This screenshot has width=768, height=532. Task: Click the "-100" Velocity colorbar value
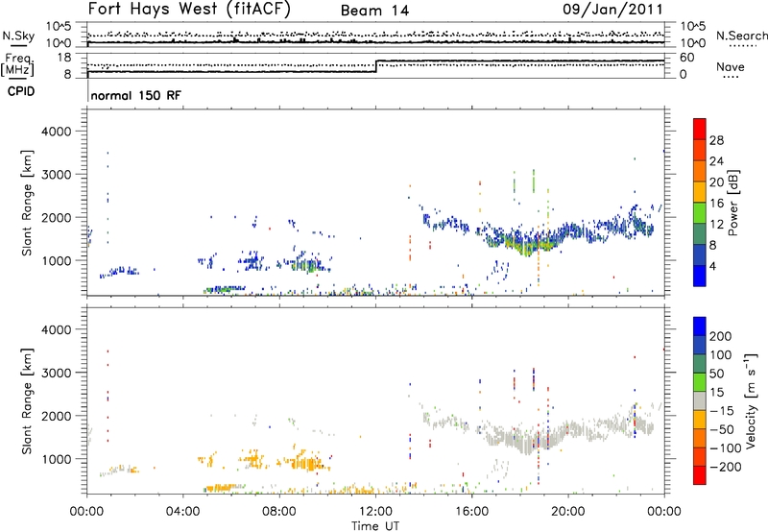pyautogui.click(x=726, y=448)
